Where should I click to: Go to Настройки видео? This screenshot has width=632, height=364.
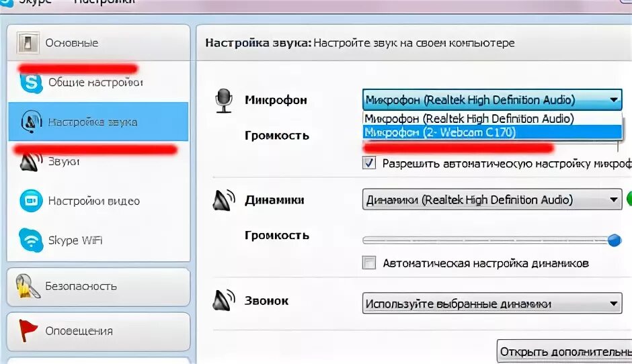[98, 201]
